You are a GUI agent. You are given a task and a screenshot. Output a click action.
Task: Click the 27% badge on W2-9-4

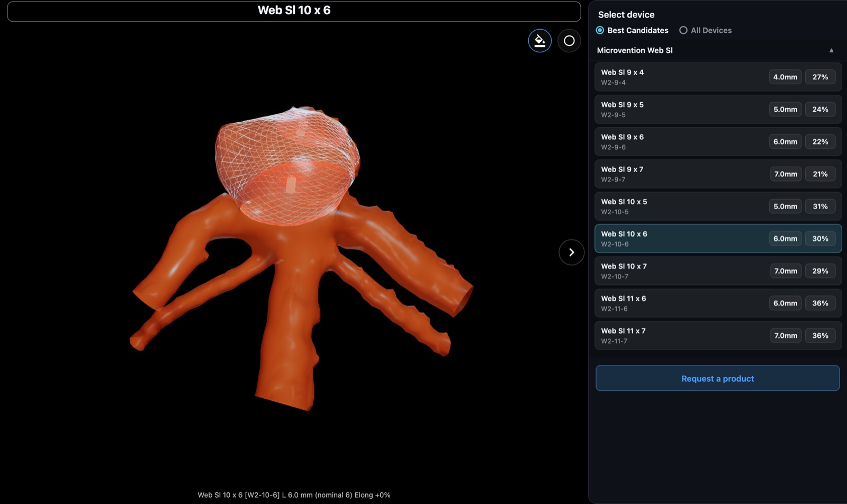tap(820, 77)
